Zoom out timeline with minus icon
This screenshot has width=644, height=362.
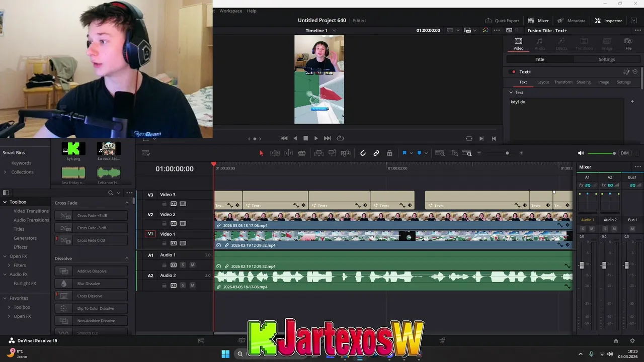479,153
